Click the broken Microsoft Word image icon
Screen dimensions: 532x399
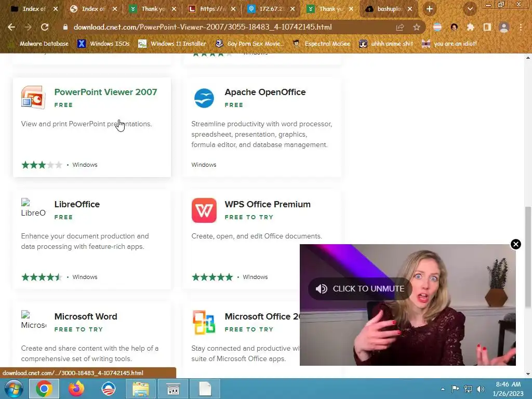(x=33, y=320)
